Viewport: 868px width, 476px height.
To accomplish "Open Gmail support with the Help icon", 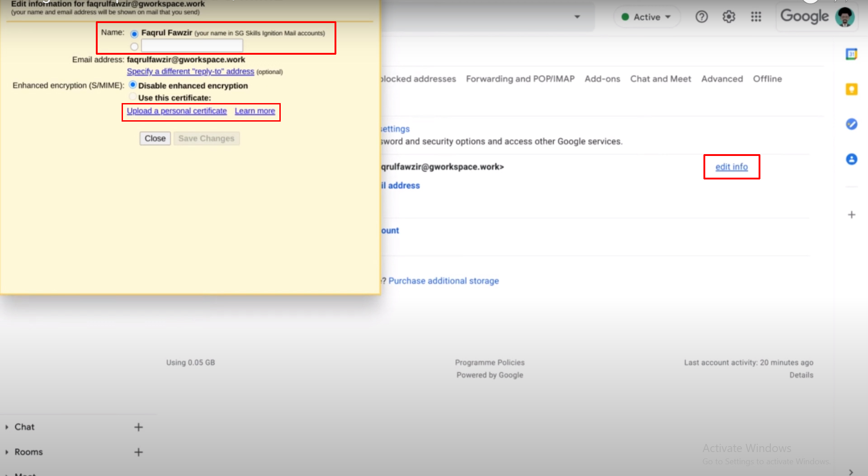I will tap(702, 17).
